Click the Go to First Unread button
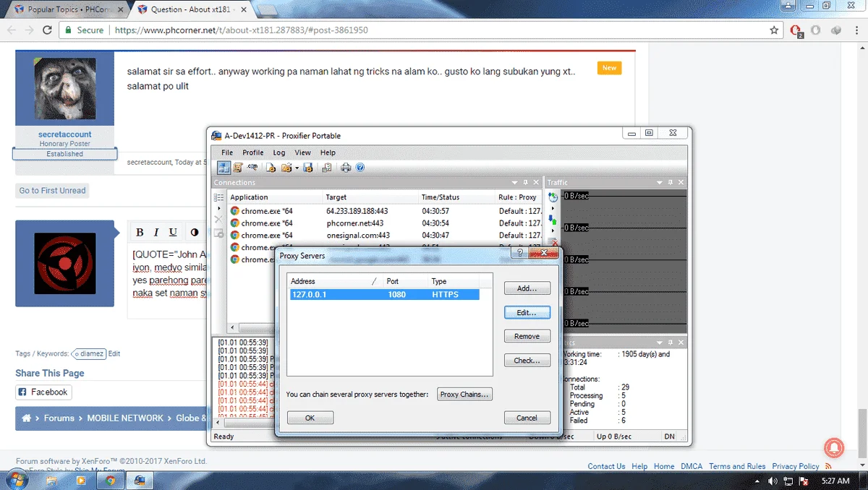The height and width of the screenshot is (490, 868). tap(52, 191)
